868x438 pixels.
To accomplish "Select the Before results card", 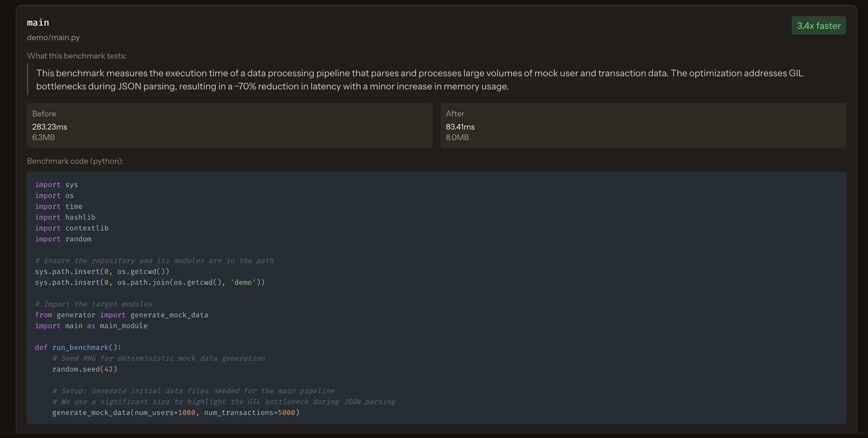I will [x=229, y=125].
